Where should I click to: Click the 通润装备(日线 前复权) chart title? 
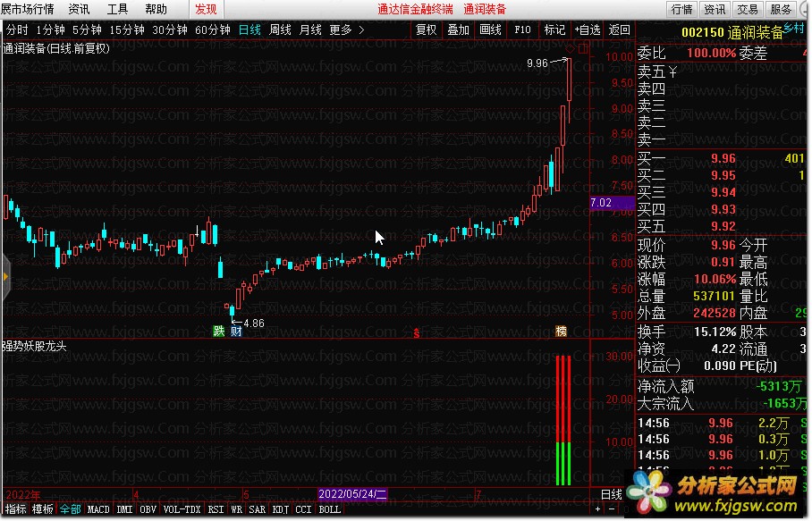pyautogui.click(x=56, y=49)
